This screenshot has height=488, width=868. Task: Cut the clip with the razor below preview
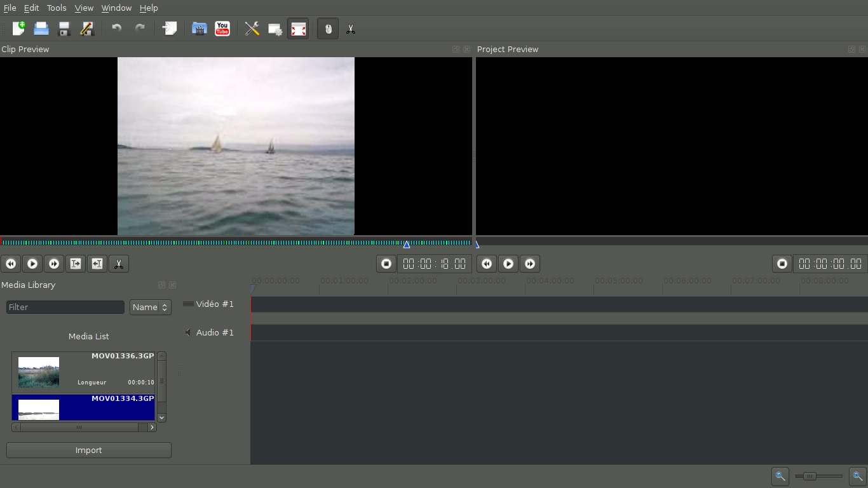click(x=119, y=264)
